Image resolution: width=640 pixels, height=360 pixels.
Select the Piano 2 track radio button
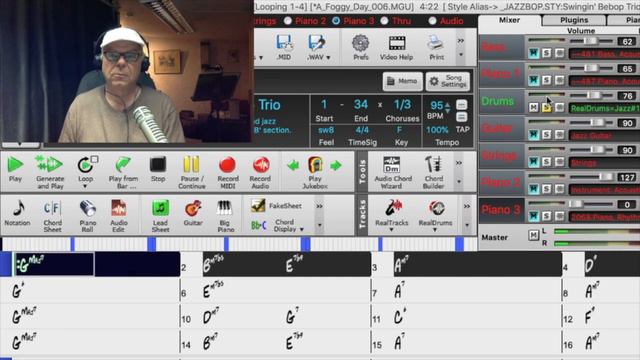[288, 21]
